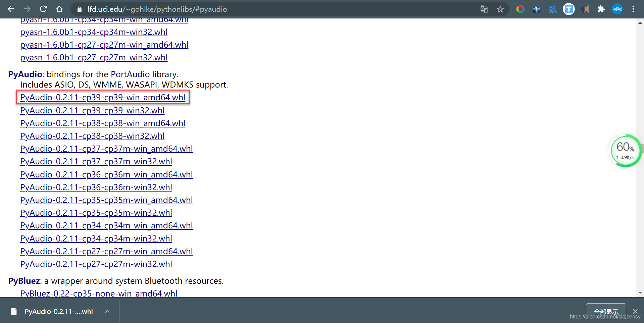The image size is (644, 323).
Task: Download PyAudio cp37m win_amd64 wheel
Action: click(x=106, y=149)
